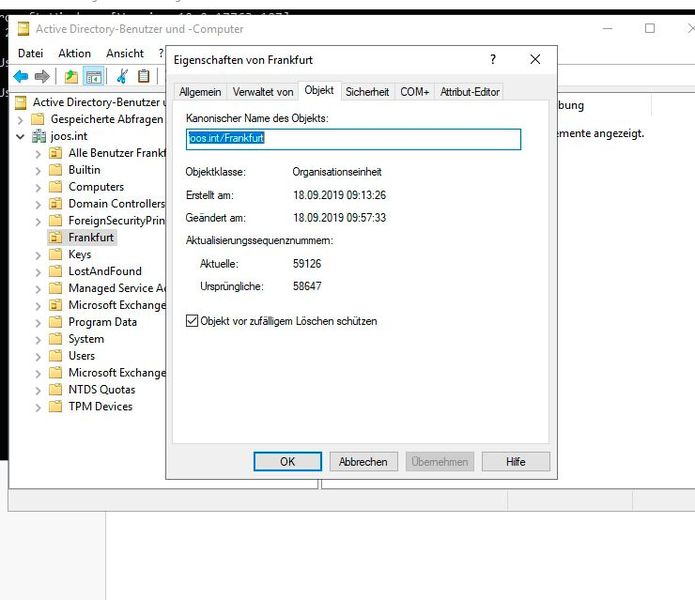This screenshot has width=695, height=600.
Task: Open the Attribut-Editor tab
Action: coord(470,92)
